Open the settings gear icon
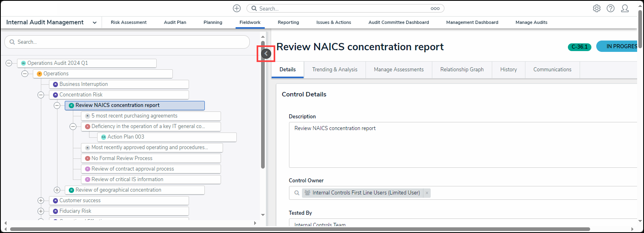 pos(597,9)
